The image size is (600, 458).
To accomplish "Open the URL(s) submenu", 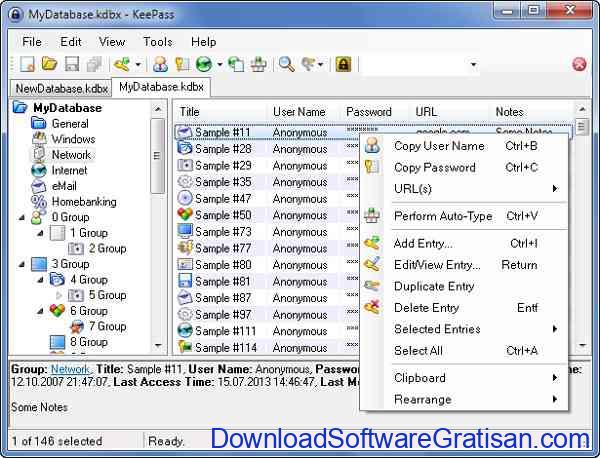I will (x=465, y=189).
